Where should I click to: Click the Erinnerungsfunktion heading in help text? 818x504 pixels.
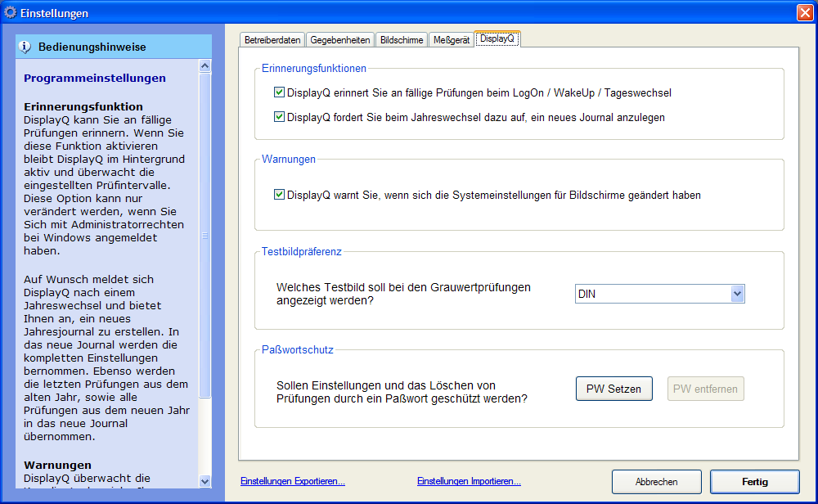click(83, 106)
